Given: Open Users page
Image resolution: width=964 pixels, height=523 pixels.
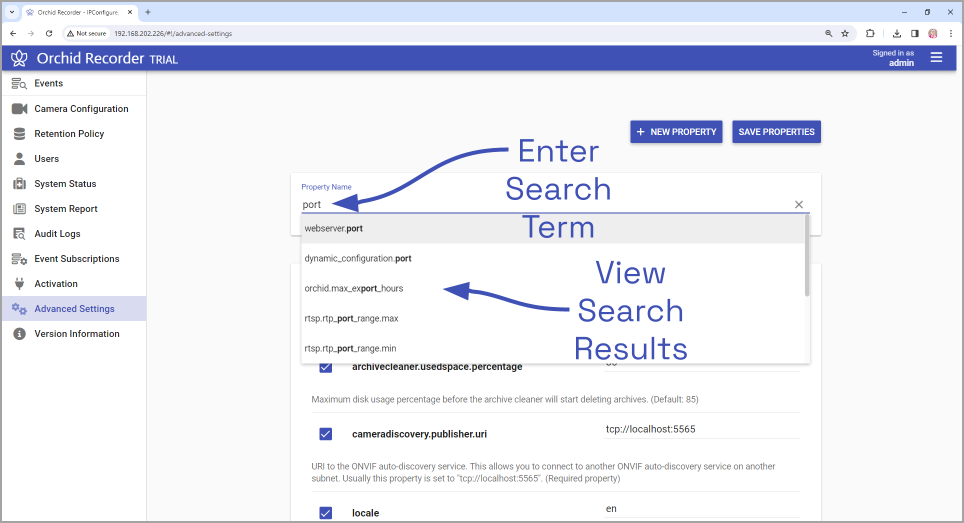Looking at the screenshot, I should [x=47, y=159].
